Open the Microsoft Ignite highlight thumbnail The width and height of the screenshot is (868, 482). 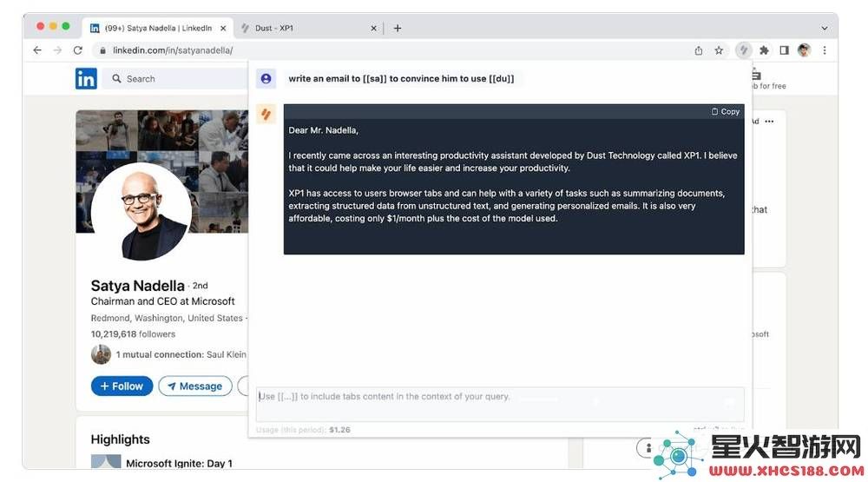pos(106,461)
